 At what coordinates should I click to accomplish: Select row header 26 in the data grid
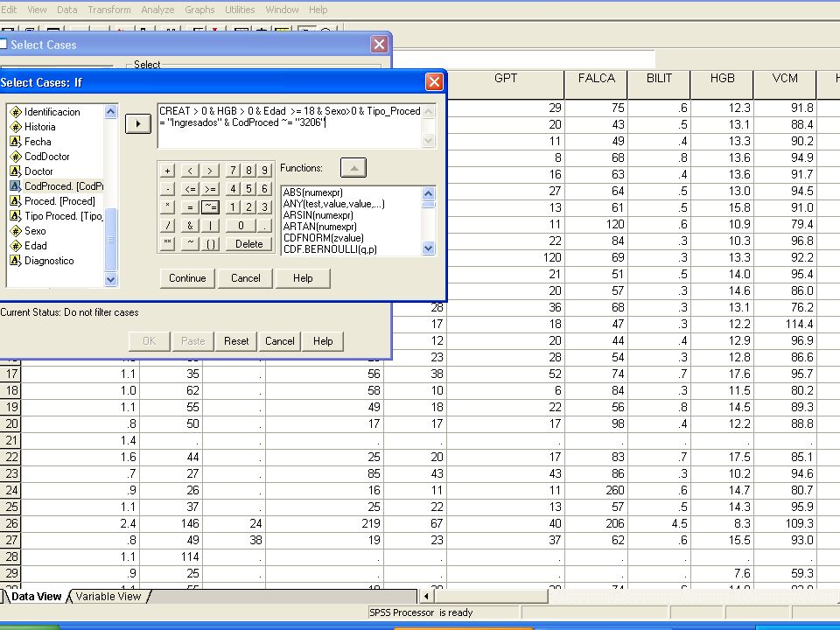(10, 523)
